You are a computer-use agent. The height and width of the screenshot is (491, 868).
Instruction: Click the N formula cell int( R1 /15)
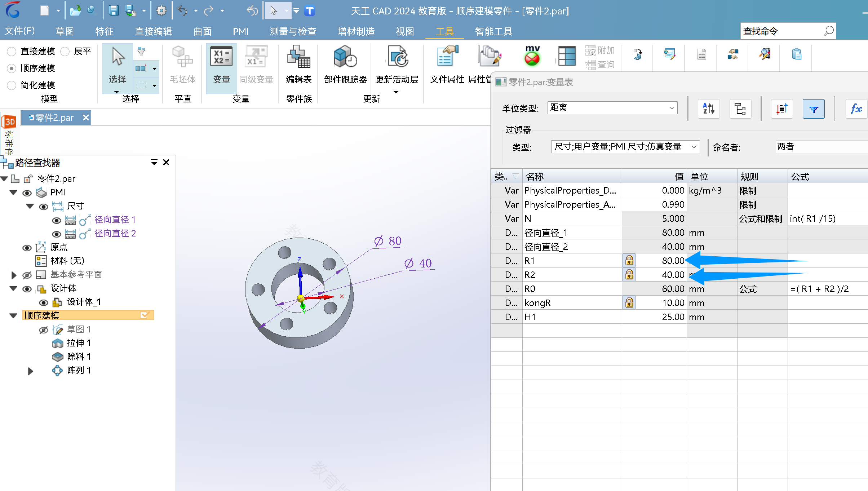pyautogui.click(x=828, y=218)
